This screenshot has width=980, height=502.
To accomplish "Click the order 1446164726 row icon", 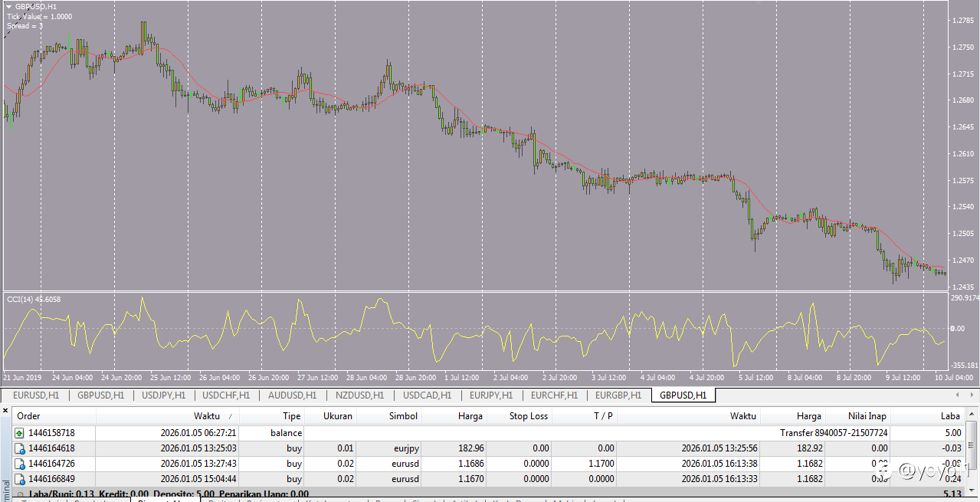I will pyautogui.click(x=19, y=464).
